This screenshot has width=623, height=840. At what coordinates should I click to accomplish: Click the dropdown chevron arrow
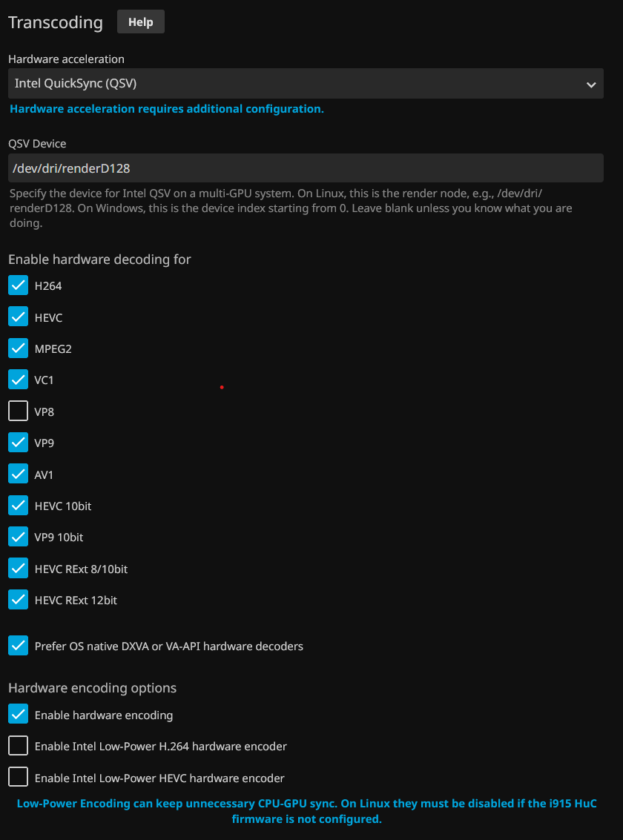(590, 85)
